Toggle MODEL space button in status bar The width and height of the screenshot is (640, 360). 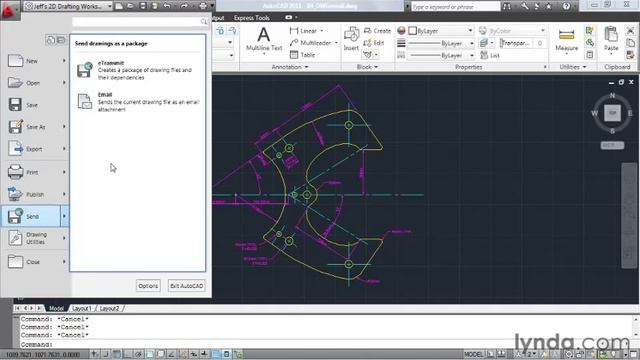473,354
